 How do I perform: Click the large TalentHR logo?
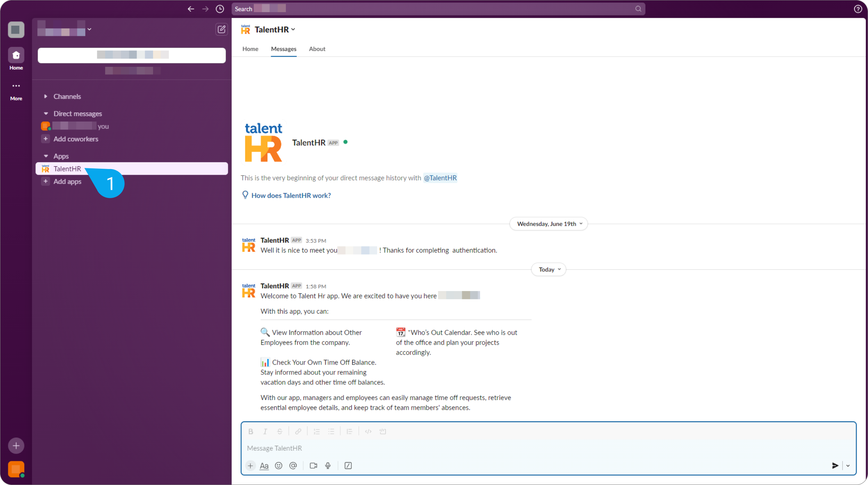[x=264, y=143]
